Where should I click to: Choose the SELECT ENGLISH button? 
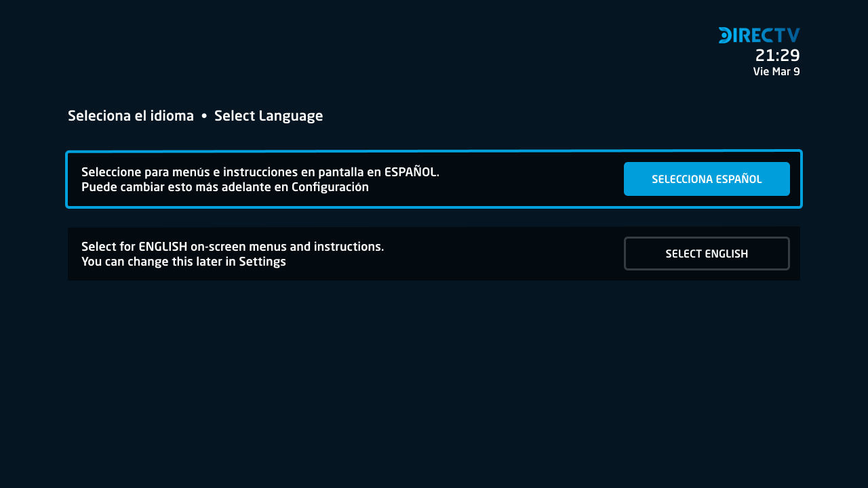tap(707, 253)
